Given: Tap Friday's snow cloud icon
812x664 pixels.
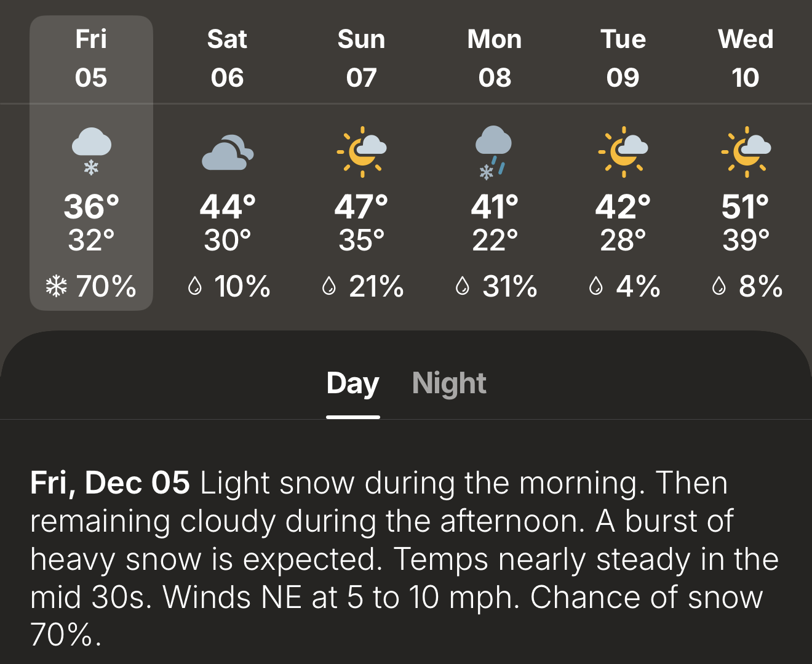Looking at the screenshot, I should coord(91,150).
